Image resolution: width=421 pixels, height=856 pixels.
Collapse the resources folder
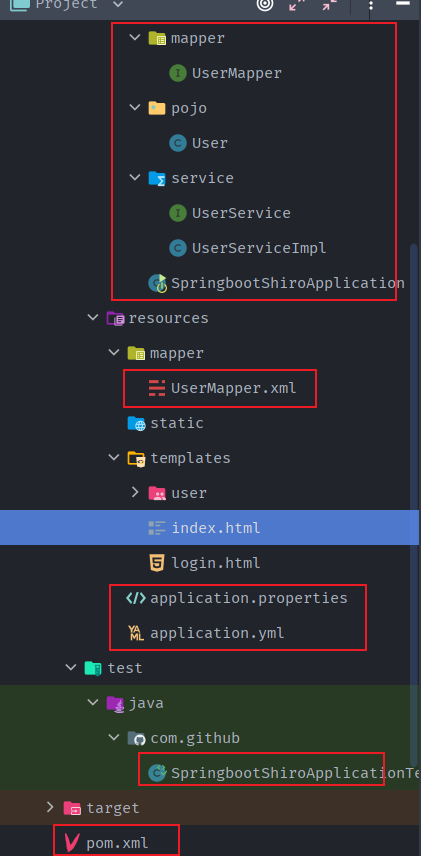(92, 317)
